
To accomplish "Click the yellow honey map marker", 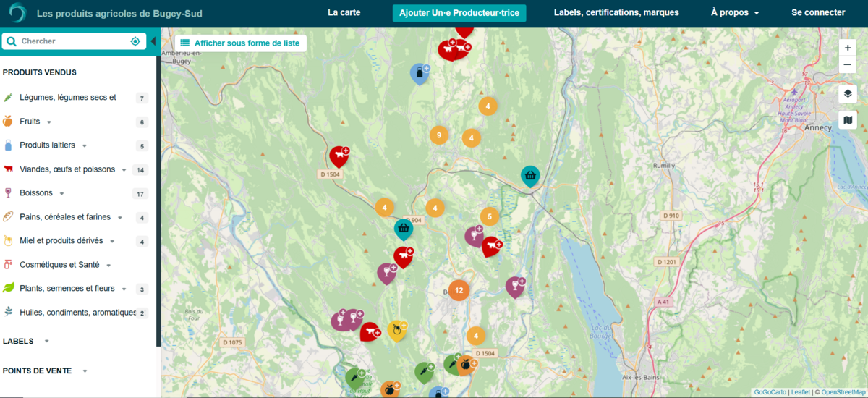I will [x=396, y=330].
